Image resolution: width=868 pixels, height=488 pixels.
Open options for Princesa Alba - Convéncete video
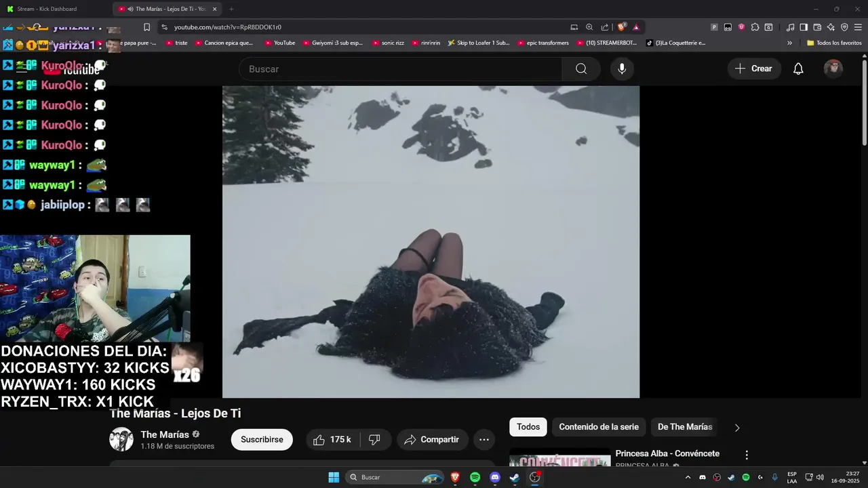coord(747,455)
